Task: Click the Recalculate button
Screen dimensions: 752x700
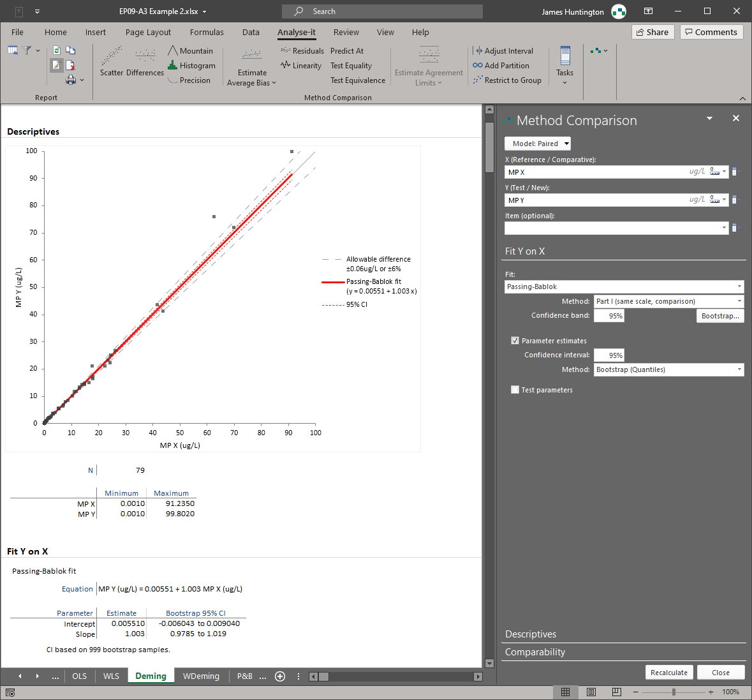Action: (669, 673)
